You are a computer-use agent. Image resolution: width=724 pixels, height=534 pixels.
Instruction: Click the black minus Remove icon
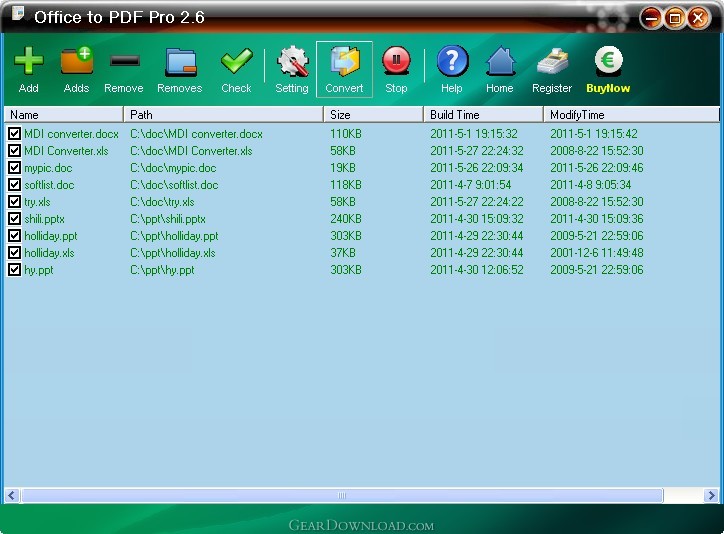(x=125, y=60)
